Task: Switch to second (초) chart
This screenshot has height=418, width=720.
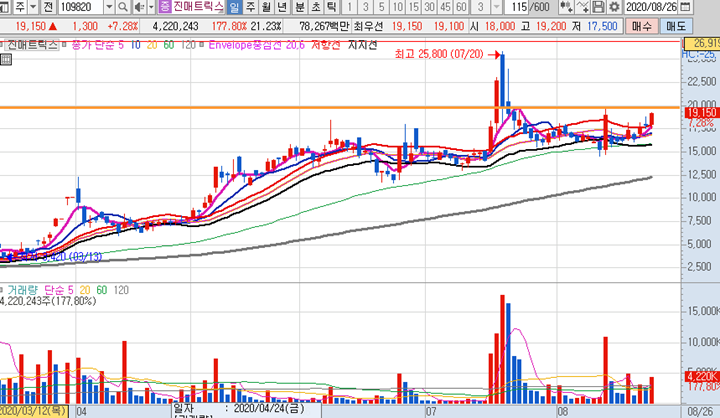Action: click(316, 7)
